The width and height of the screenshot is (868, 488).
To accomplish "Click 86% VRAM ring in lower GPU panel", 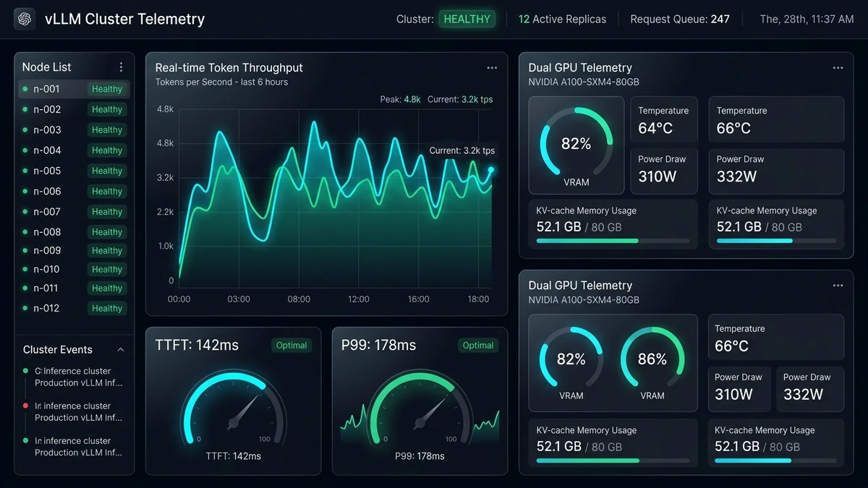I will point(652,359).
